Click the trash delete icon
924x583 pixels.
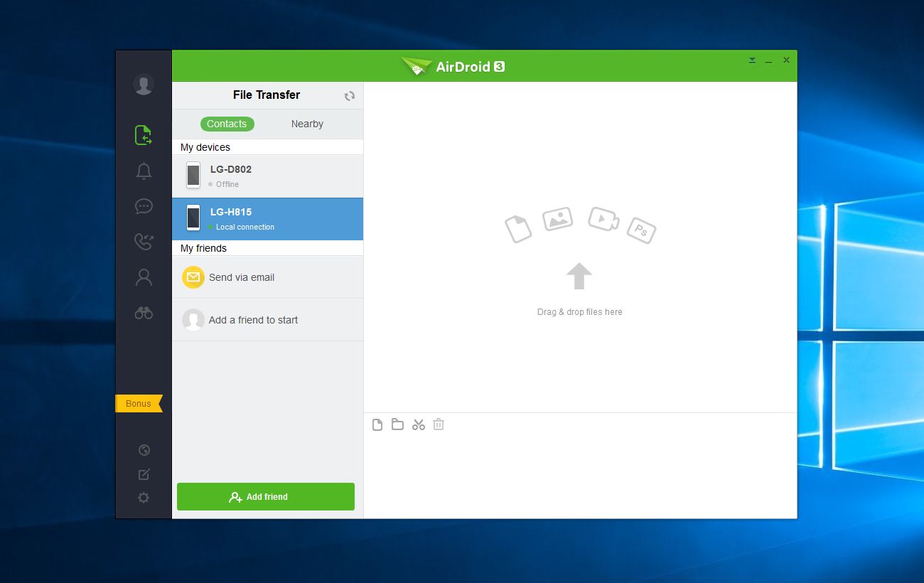[439, 424]
